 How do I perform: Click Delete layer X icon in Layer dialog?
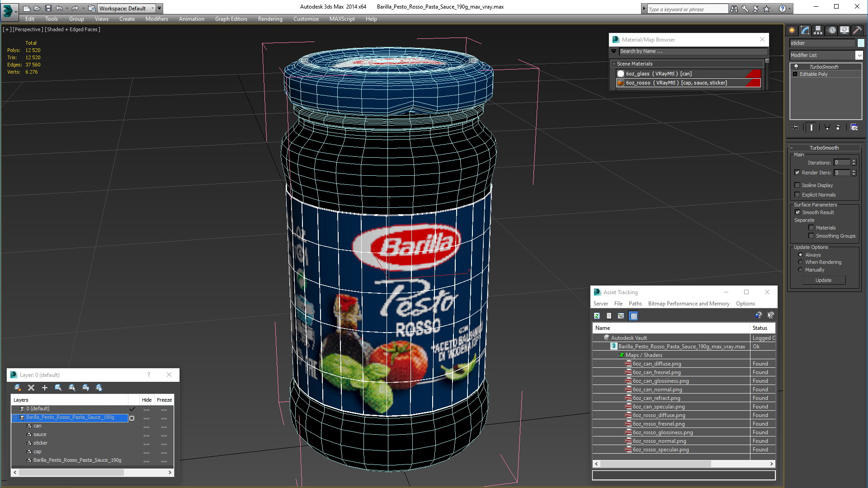(x=31, y=388)
